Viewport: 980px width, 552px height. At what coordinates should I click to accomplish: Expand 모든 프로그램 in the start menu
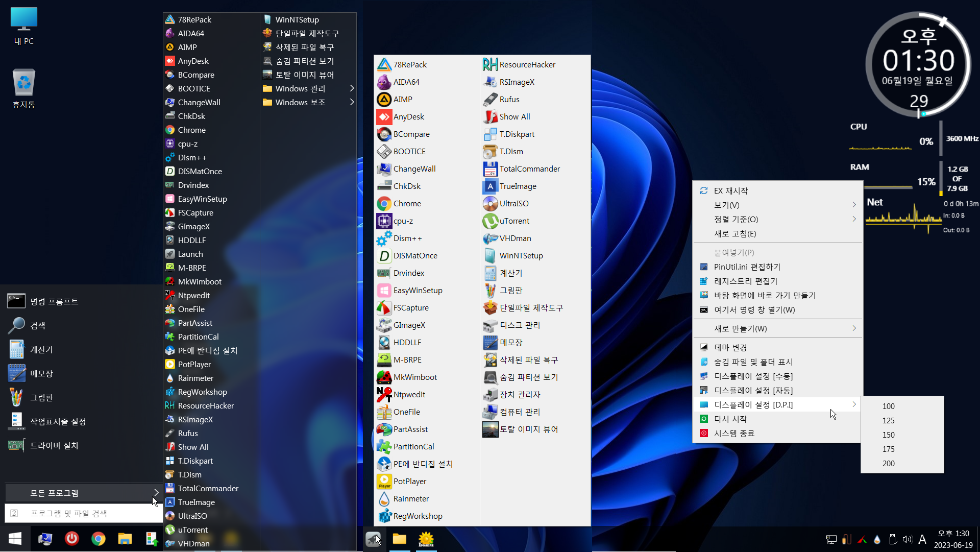(84, 493)
